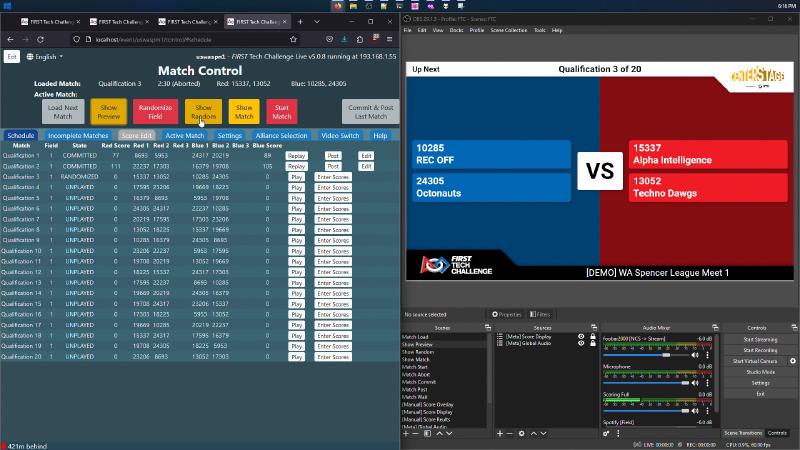Adjust Microphone volume slider
Image resolution: width=800 pixels, height=450 pixels.
tap(646, 383)
